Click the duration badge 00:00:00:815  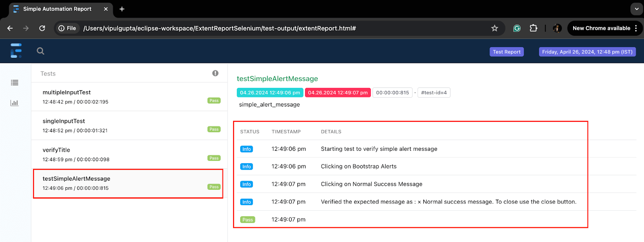coord(392,92)
